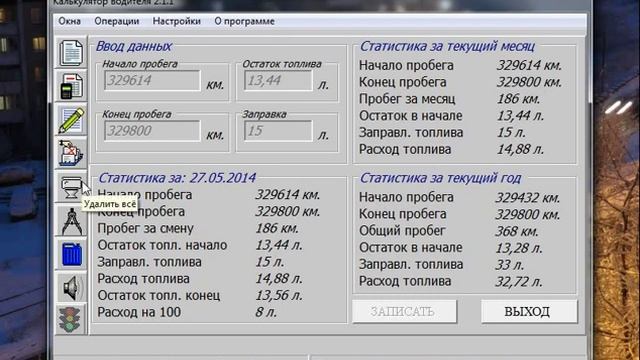Click the delete record document icon
Screen dimensions: 640x360
coord(71,153)
